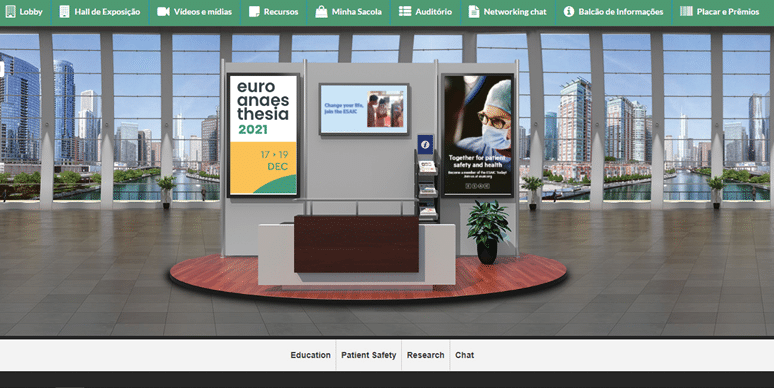Click the Lobby door icon
Screen dimensions: 774x390
(10, 11)
